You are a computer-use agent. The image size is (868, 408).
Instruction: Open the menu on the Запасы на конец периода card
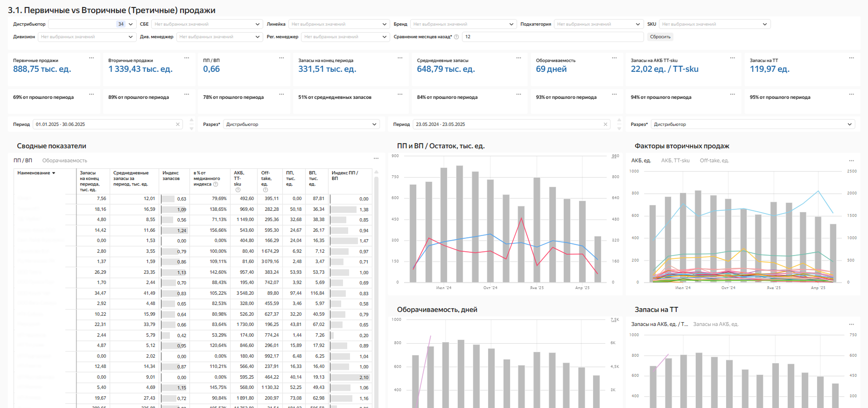pyautogui.click(x=400, y=58)
